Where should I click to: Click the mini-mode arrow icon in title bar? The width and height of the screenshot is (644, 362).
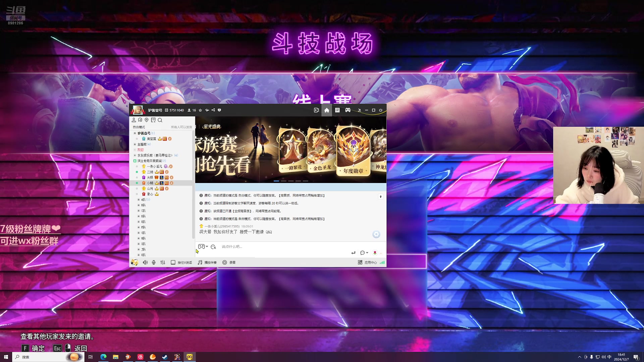point(359,110)
